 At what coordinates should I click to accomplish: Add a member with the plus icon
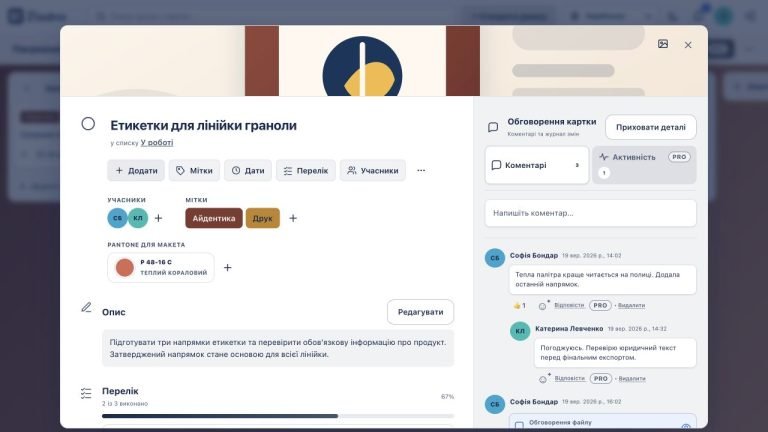coord(158,218)
